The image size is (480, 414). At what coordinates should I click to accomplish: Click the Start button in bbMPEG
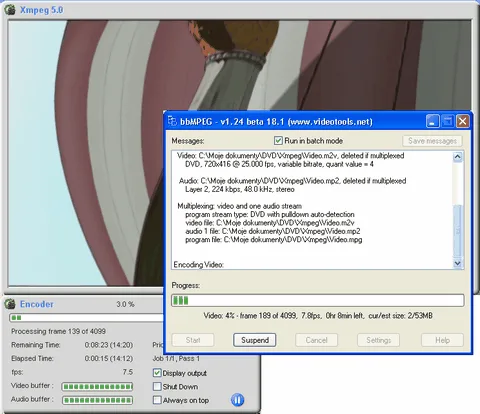[x=193, y=340]
